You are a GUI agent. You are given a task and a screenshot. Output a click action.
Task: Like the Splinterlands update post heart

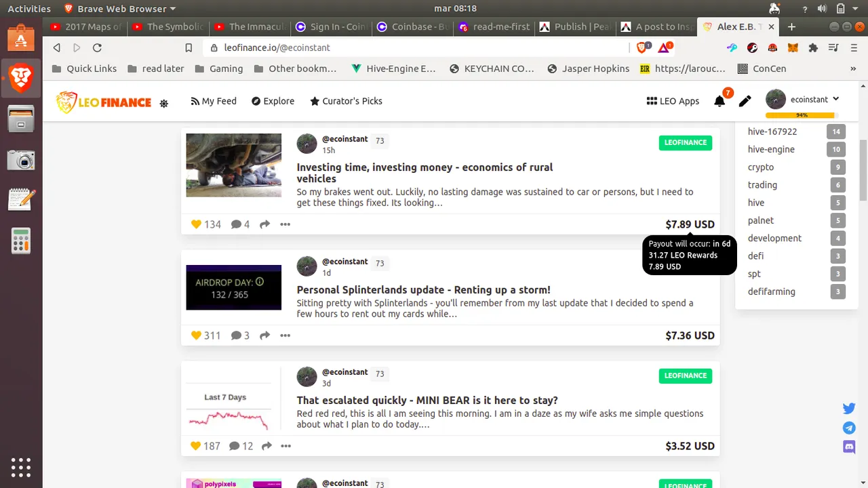(196, 335)
